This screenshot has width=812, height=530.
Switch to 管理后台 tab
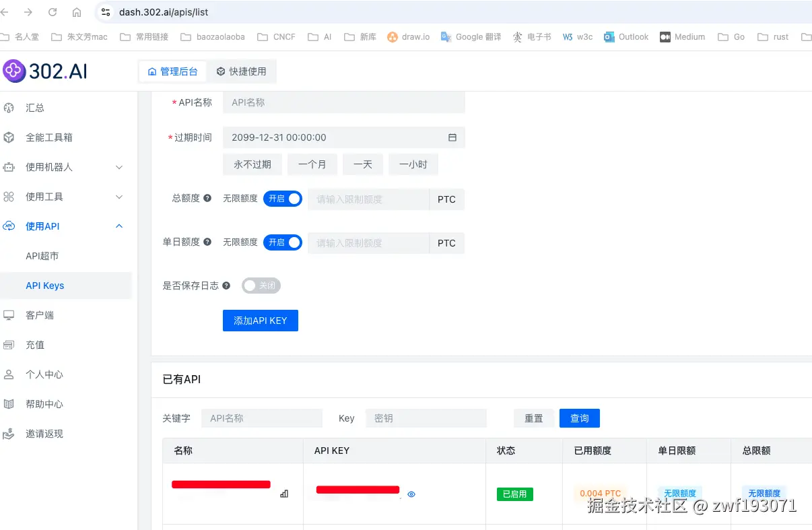pos(172,71)
